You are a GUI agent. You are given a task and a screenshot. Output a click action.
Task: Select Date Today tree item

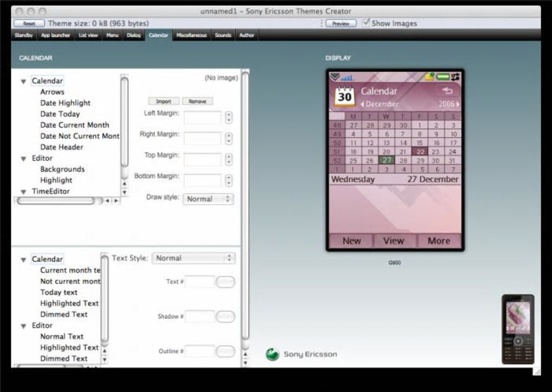pyautogui.click(x=60, y=114)
